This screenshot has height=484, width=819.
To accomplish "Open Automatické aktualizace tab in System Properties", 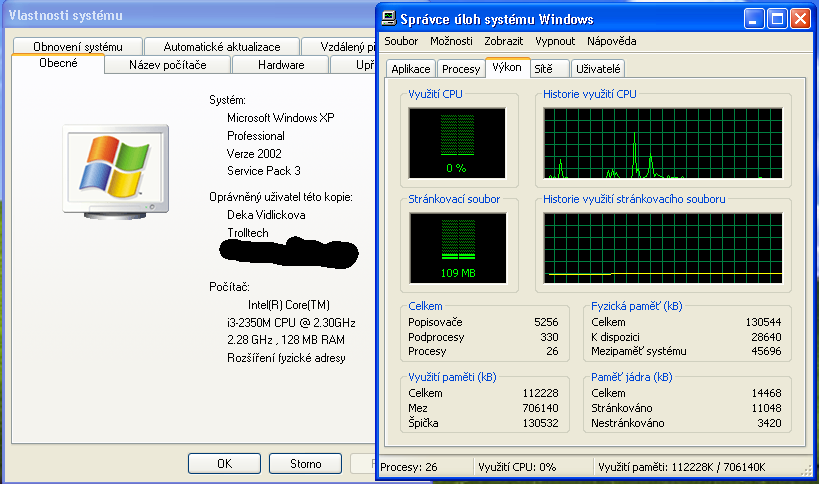I will coord(222,46).
